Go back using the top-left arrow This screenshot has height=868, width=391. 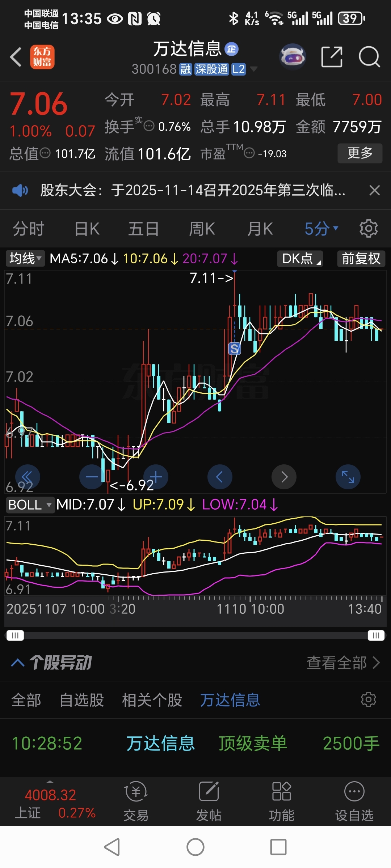coord(16,57)
